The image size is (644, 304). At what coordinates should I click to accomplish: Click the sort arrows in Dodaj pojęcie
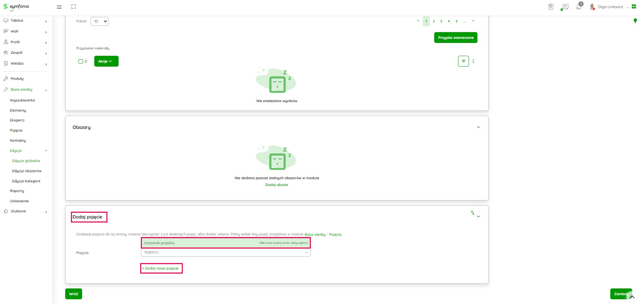click(x=472, y=213)
